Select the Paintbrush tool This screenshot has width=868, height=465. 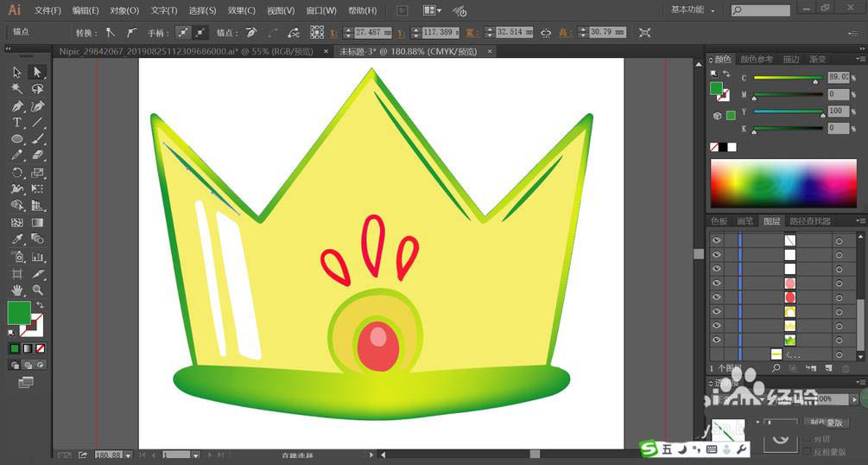(x=37, y=139)
